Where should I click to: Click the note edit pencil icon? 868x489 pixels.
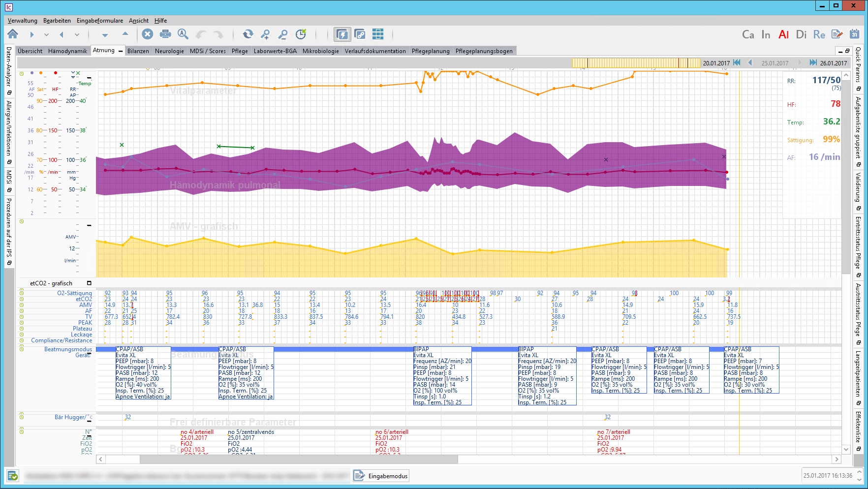837,34
